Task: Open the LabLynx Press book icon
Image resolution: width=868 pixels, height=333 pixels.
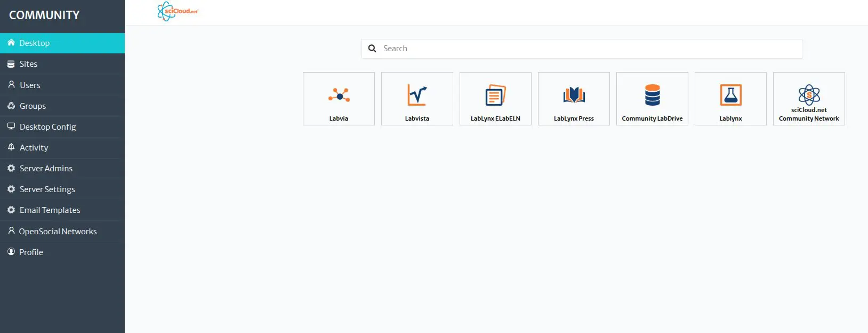Action: pyautogui.click(x=574, y=95)
